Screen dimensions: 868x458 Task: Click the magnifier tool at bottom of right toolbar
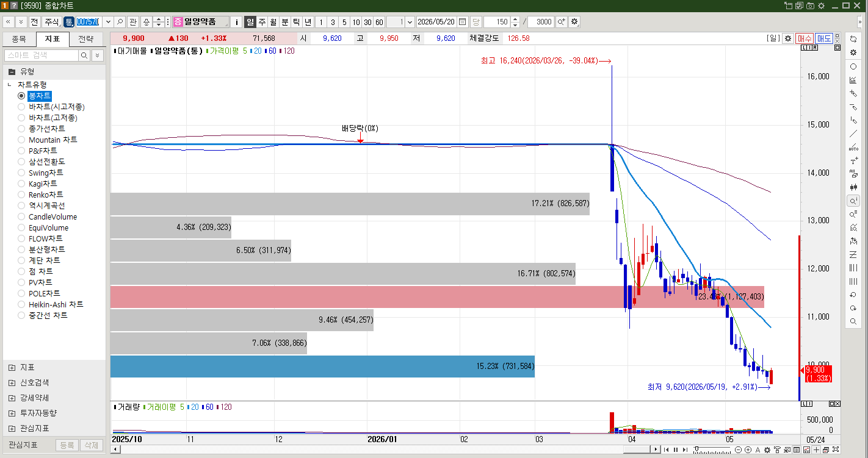[x=853, y=321]
